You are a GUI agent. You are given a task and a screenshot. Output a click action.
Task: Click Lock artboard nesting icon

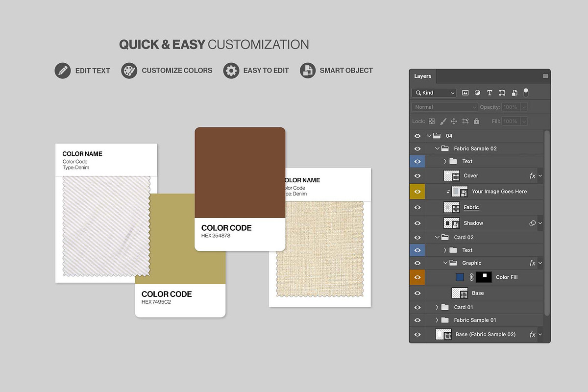click(465, 121)
